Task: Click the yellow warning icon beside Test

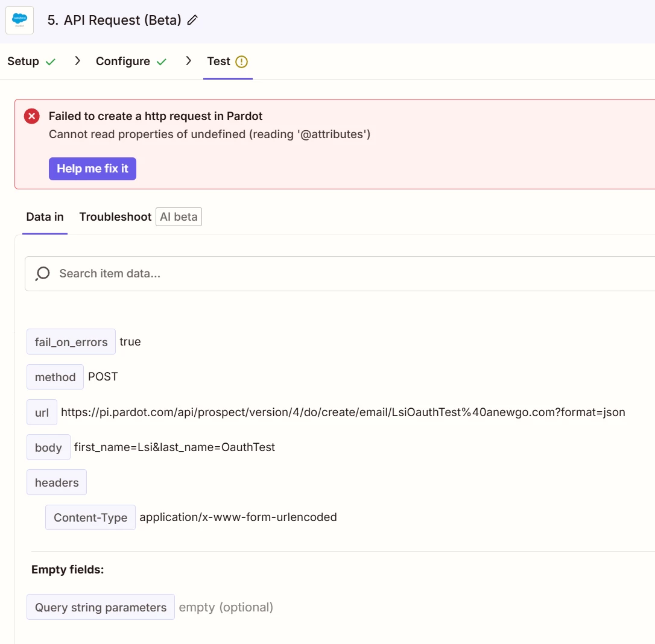Action: 241,62
